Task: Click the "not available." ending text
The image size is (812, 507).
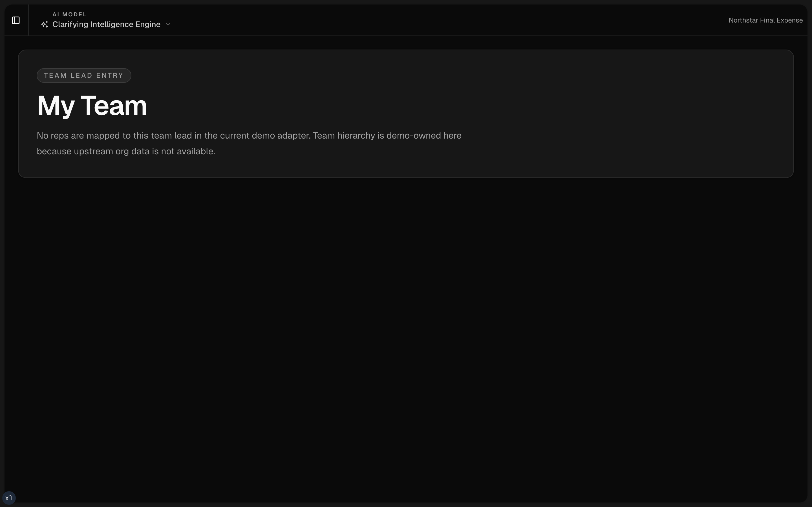Action: click(x=188, y=152)
